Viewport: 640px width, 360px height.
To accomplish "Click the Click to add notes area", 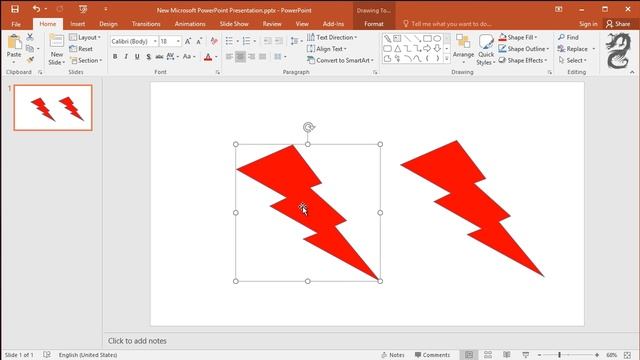I will (137, 341).
